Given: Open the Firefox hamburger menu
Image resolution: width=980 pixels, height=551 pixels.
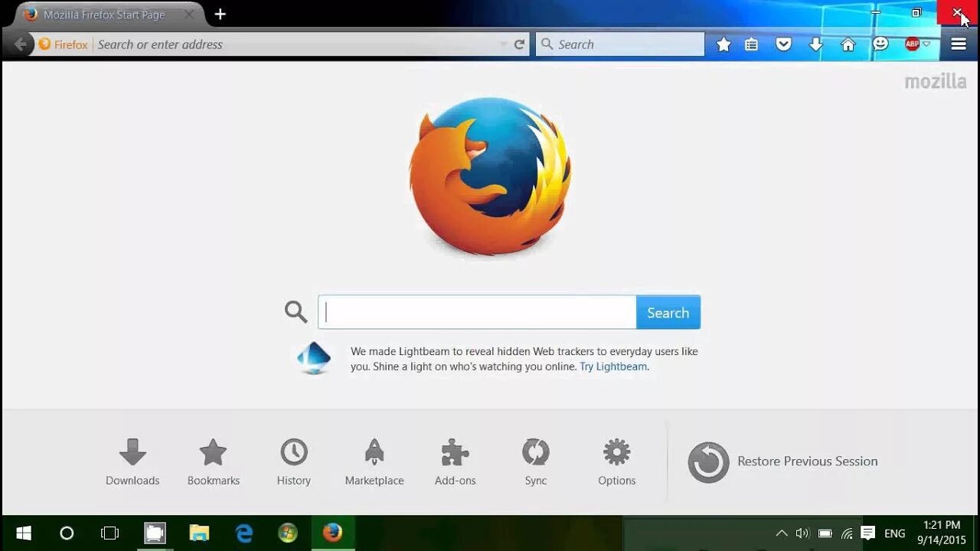Looking at the screenshot, I should 959,44.
